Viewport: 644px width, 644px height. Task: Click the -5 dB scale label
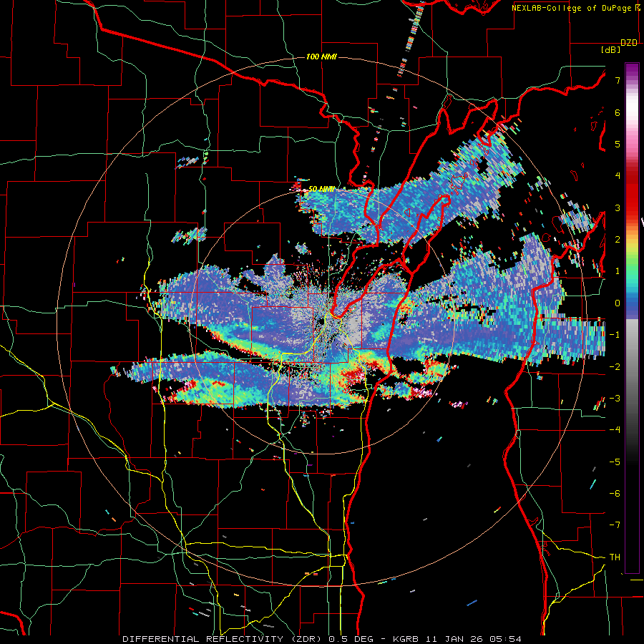click(615, 462)
